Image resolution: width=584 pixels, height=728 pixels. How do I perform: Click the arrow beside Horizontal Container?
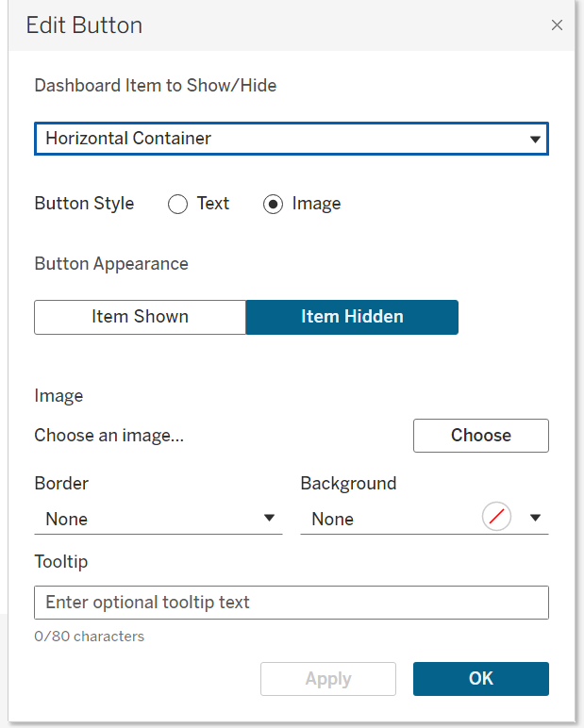535,139
